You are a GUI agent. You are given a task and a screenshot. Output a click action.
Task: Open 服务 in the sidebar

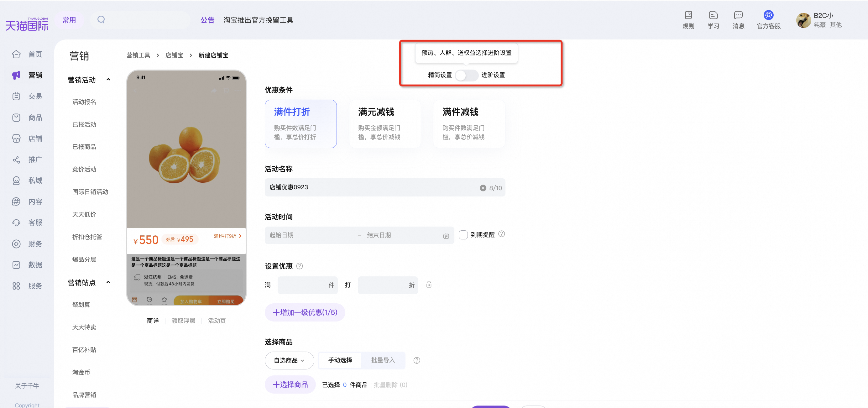[x=27, y=286]
